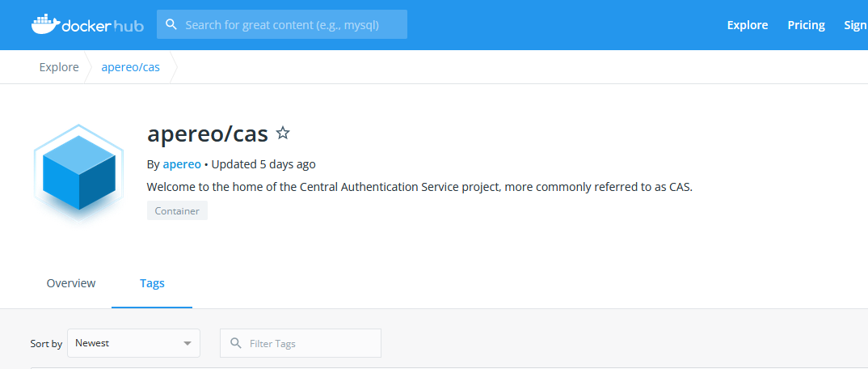Click the apereo/cas breadcrumb link

[130, 67]
